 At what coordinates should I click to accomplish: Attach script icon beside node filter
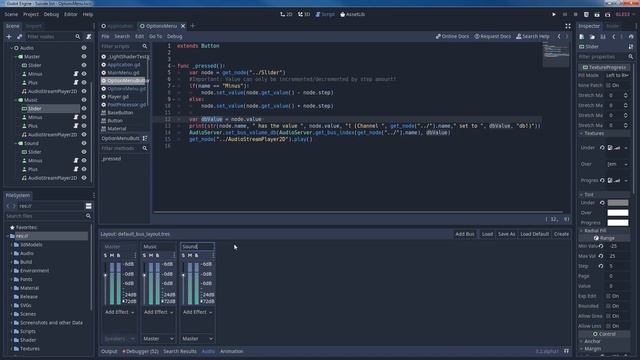pos(89,37)
